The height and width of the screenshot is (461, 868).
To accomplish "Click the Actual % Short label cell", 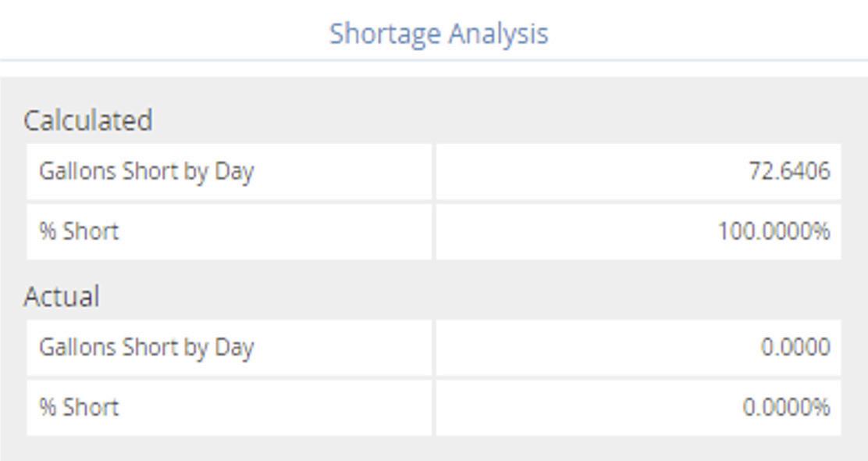I will (229, 408).
